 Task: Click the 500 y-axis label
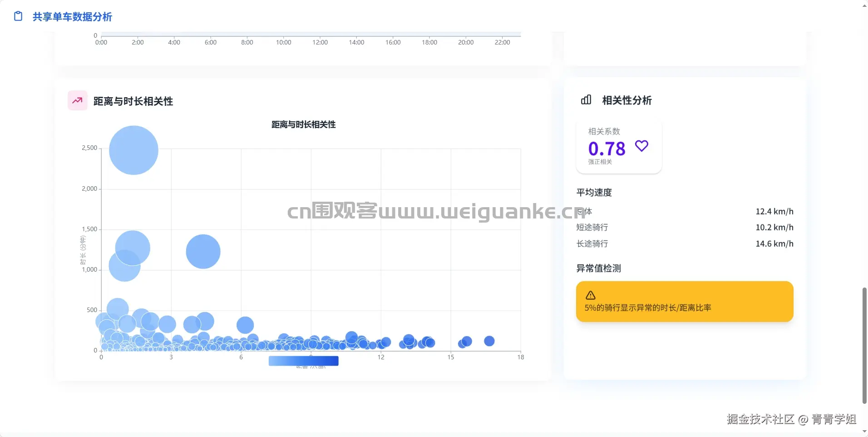coord(92,310)
